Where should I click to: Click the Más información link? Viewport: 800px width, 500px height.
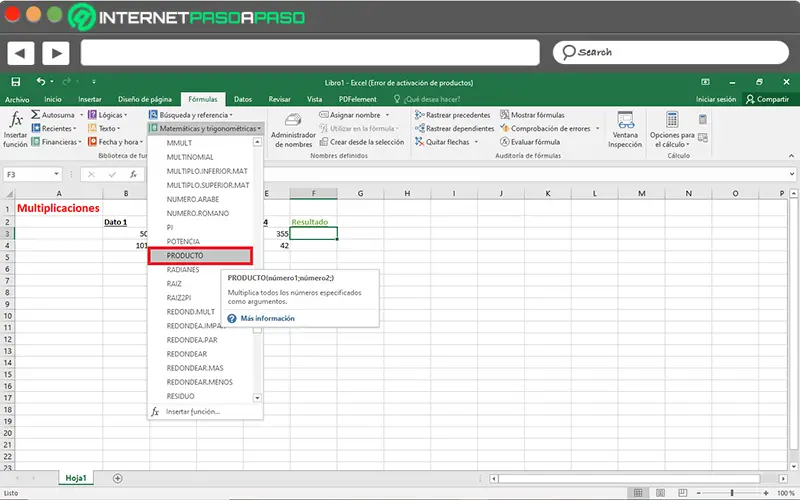[x=267, y=318]
